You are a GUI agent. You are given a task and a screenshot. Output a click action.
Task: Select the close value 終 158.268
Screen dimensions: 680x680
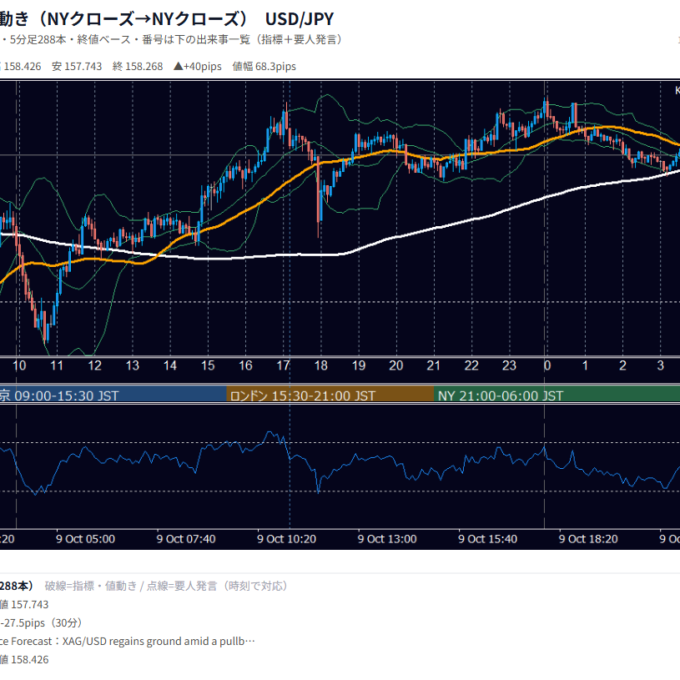pos(137,66)
